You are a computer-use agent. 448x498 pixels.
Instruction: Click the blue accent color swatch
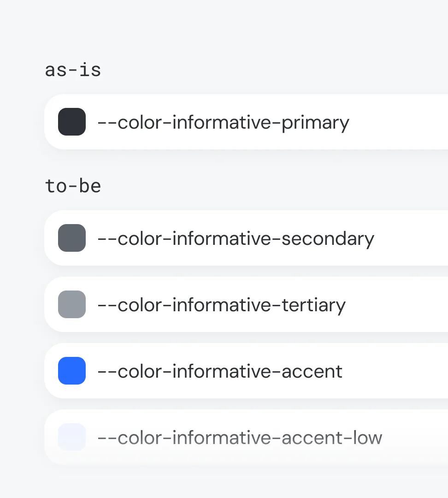tap(72, 371)
